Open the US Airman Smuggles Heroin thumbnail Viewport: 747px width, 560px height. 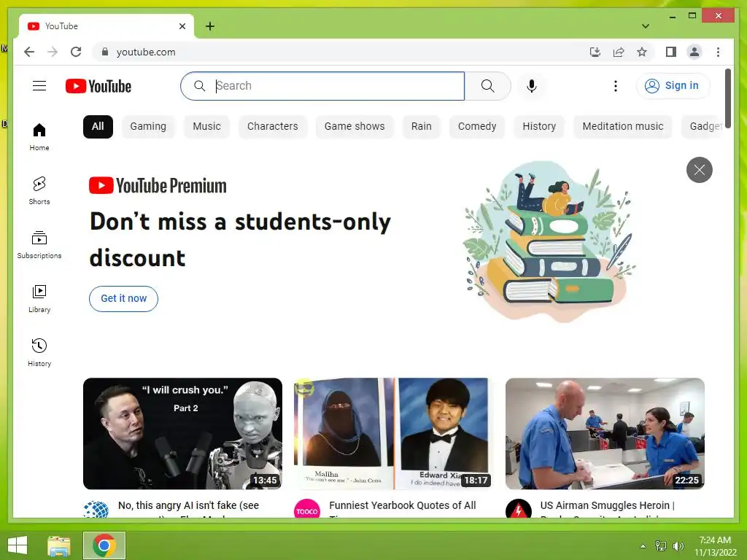point(605,433)
